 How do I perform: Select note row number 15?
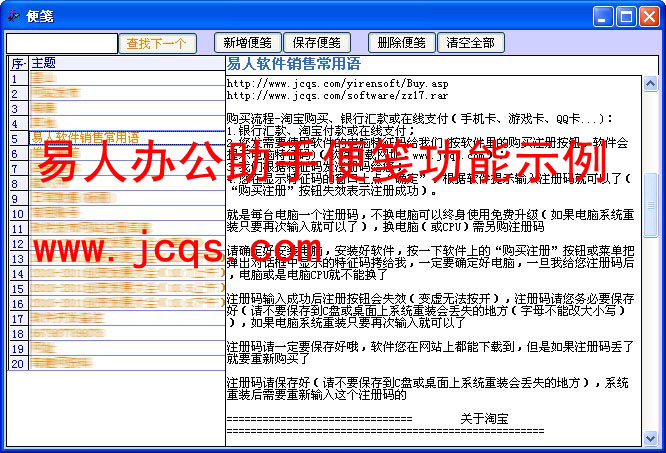coord(117,289)
